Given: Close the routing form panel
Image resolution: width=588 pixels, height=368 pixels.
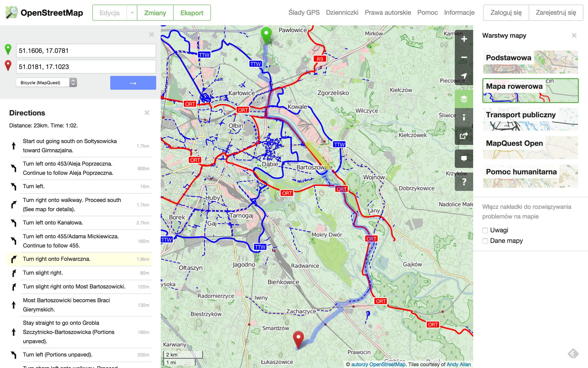Looking at the screenshot, I should (x=151, y=34).
